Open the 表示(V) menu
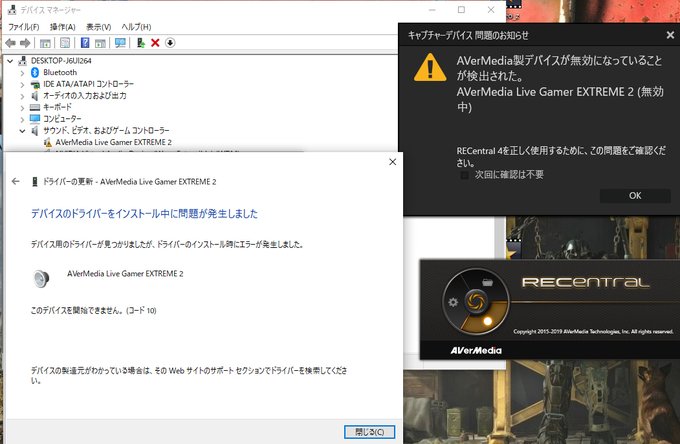 click(x=98, y=27)
